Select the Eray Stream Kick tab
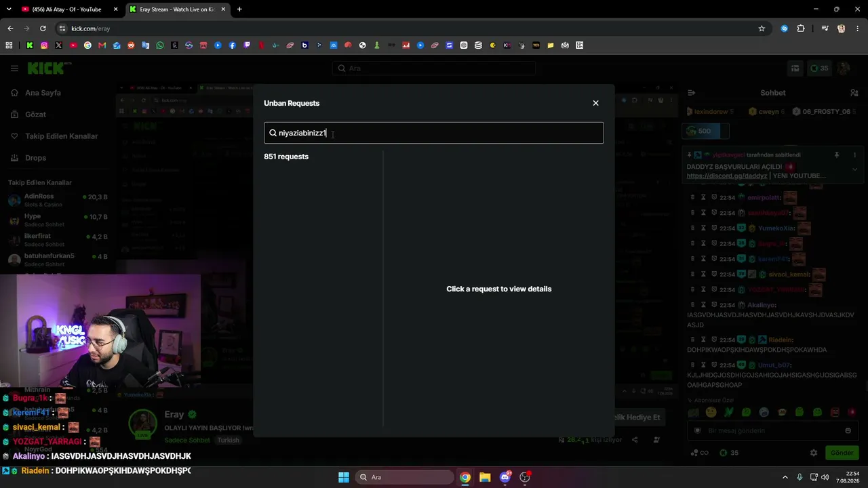The height and width of the screenshot is (488, 868). [x=177, y=9]
